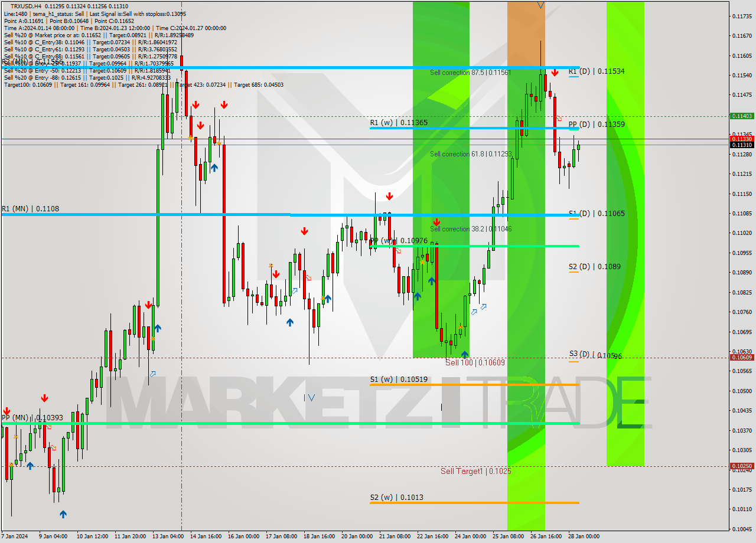Click the R1 (w) | 0.11365 label

[399, 123]
